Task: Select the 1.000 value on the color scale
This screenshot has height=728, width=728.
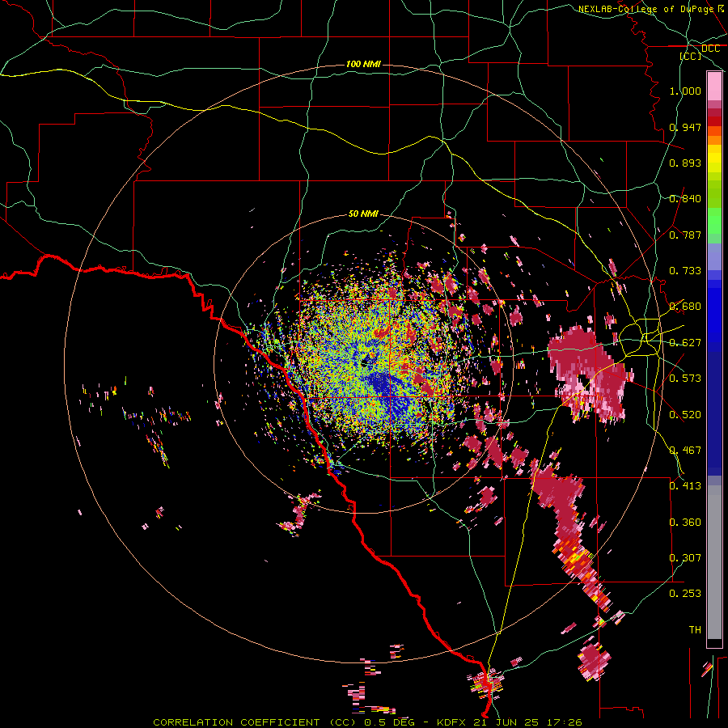Action: pos(685,91)
